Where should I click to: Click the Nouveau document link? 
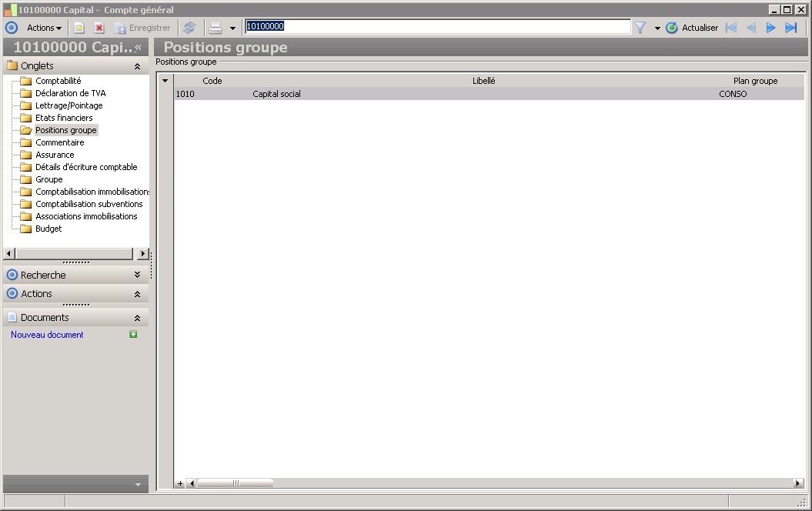click(47, 335)
